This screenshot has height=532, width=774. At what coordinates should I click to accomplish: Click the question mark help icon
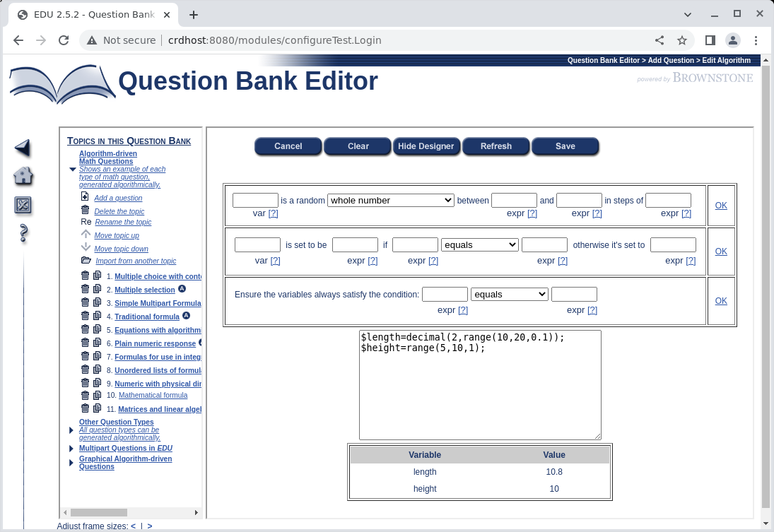(x=23, y=232)
